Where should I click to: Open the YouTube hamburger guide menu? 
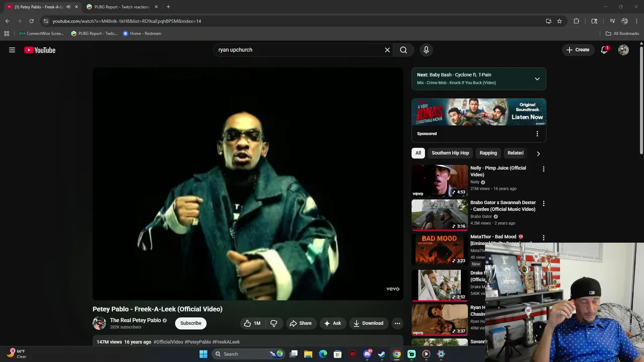[x=12, y=50]
